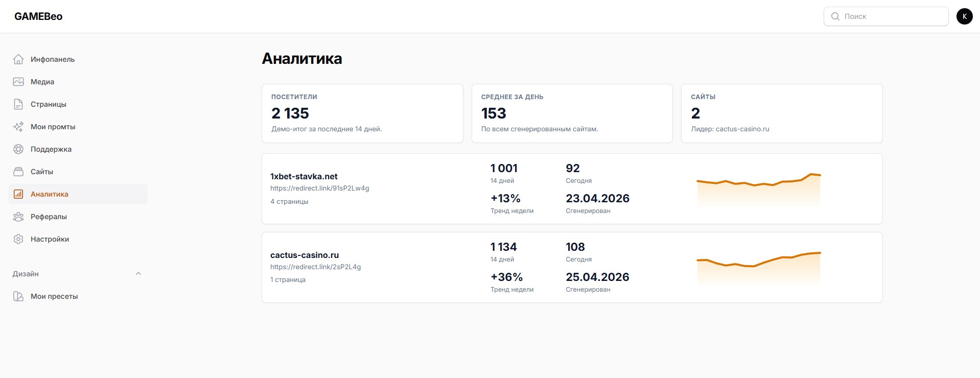Viewport: 980px width, 378px height.
Task: Click the Мои пресеты swatch icon
Action: 18,296
